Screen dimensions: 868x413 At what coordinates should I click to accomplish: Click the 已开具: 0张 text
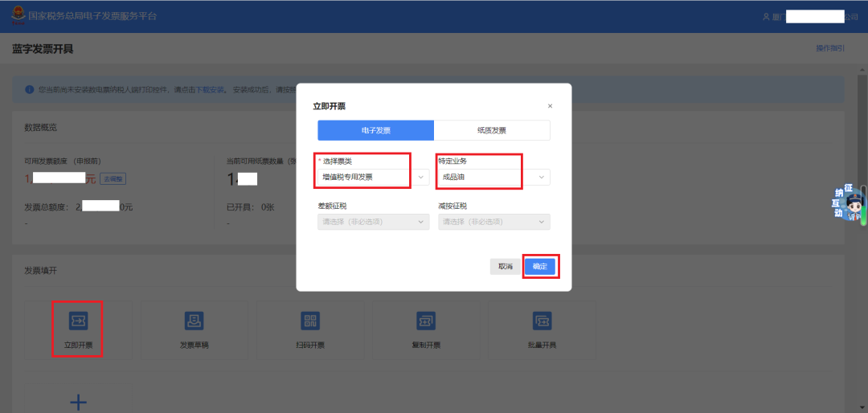[x=251, y=207]
